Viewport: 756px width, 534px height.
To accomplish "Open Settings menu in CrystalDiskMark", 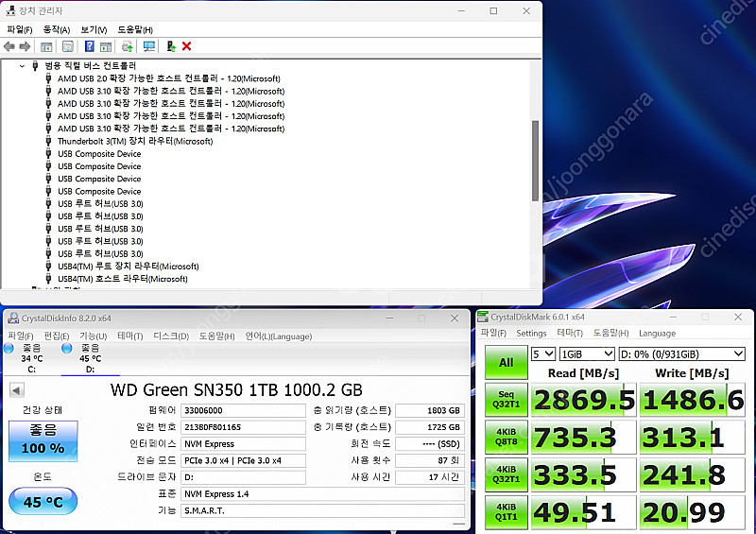I will point(531,333).
